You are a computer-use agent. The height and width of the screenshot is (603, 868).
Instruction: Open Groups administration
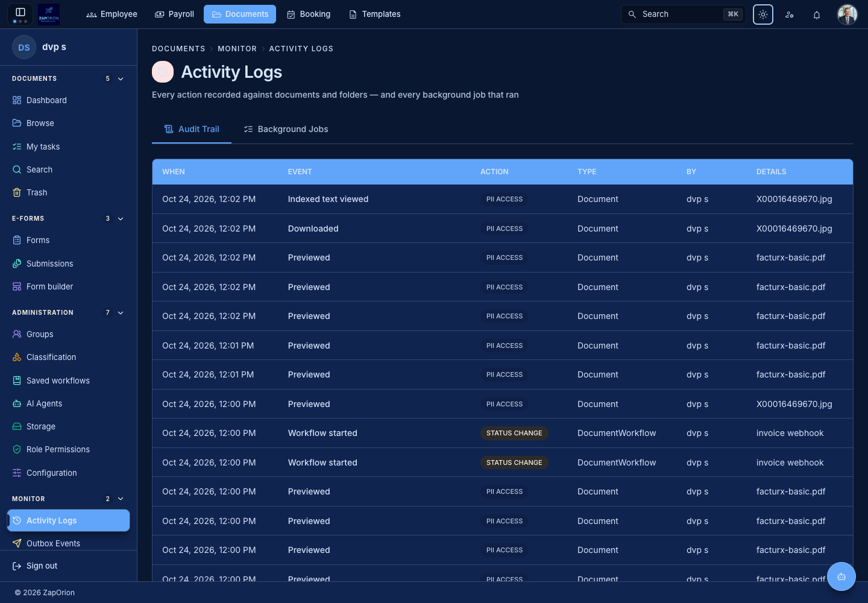68,334
